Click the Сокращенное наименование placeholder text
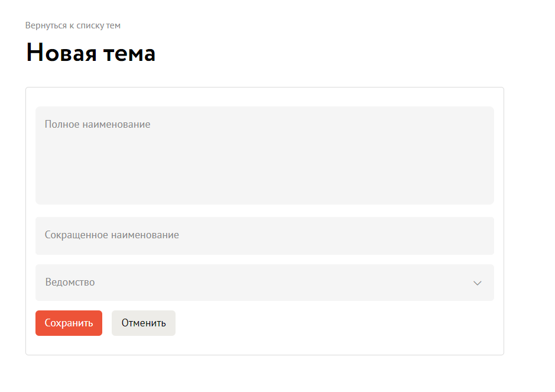 [x=112, y=235]
